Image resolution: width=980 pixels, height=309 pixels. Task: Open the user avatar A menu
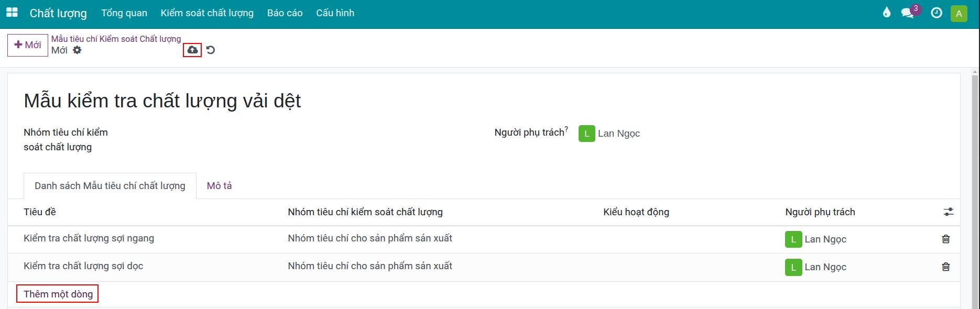(x=959, y=13)
